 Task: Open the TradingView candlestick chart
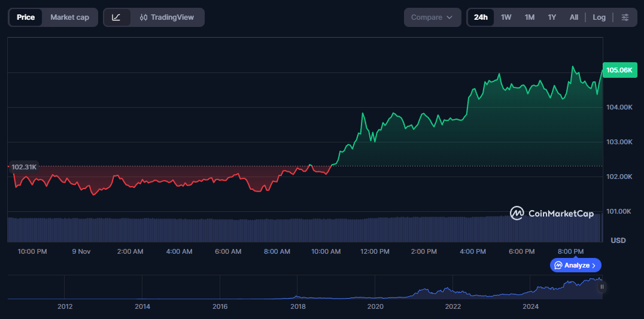point(167,17)
